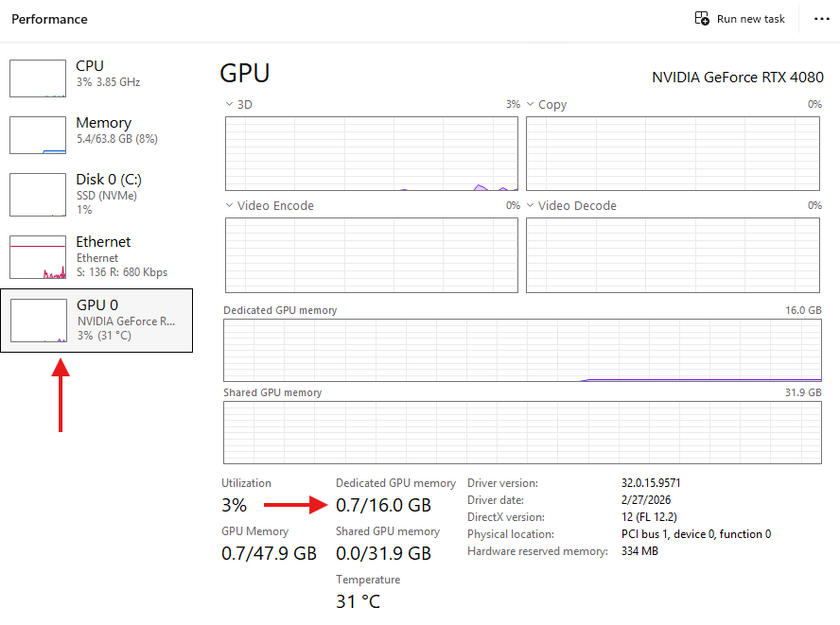Click the Dedicated GPU memory graph
The image size is (840, 625).
coord(522,351)
